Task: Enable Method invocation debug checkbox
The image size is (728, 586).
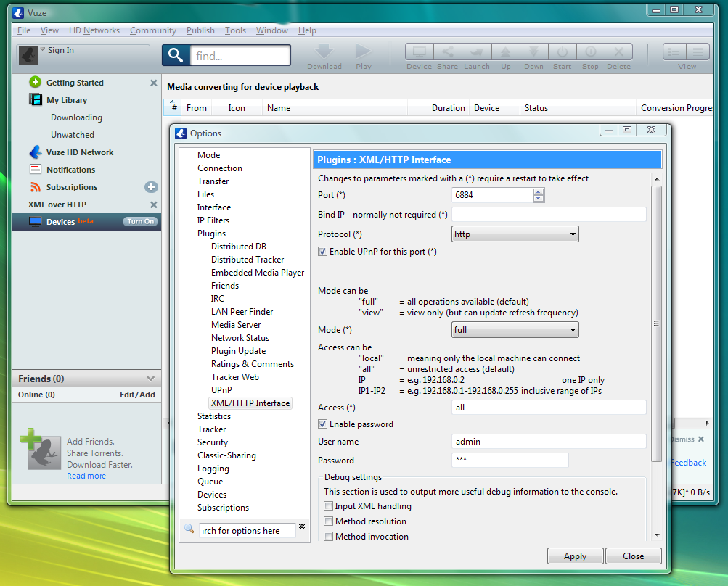Action: click(x=328, y=537)
